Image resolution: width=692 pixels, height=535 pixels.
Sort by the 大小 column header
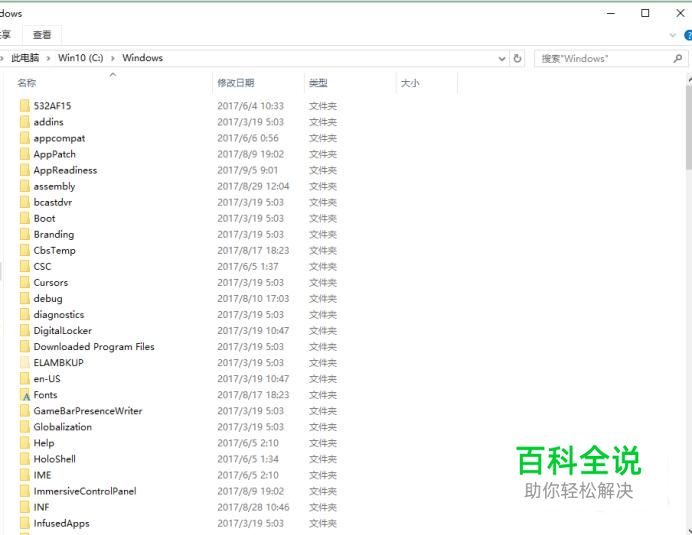click(410, 83)
